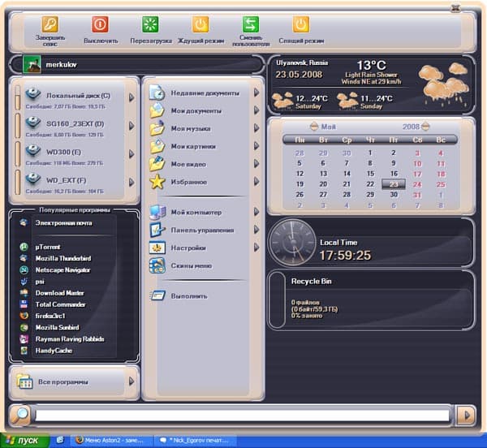The height and width of the screenshot is (448, 487).
Task: Click in the search input field
Action: coord(243,415)
